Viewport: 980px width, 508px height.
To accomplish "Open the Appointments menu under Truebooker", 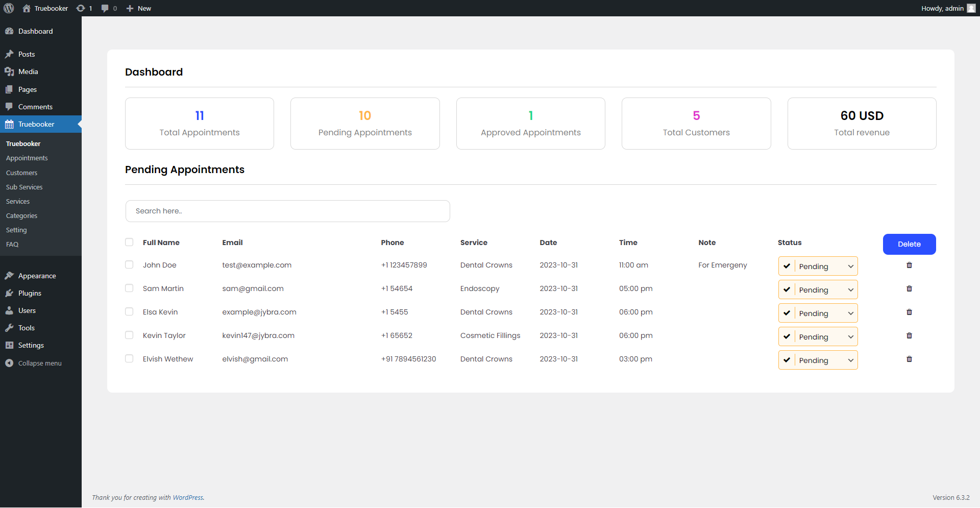I will 27,158.
